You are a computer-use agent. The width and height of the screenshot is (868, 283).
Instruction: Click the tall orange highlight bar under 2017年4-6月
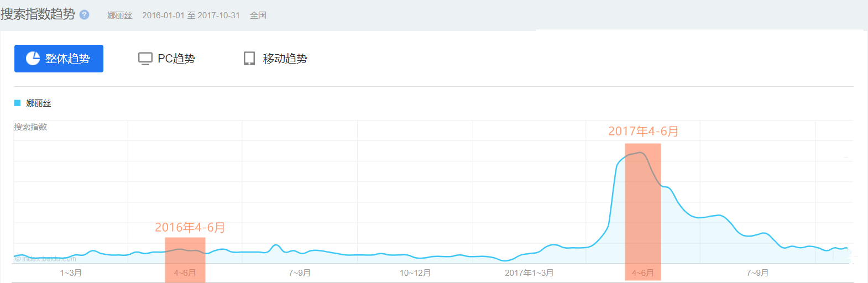[x=642, y=210]
